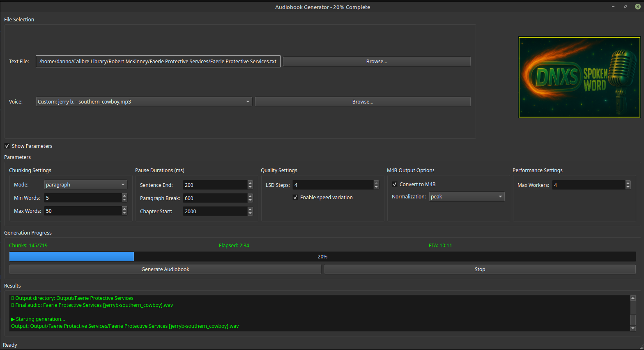
Task: Click the Paragraph Break value field
Action: [215, 198]
